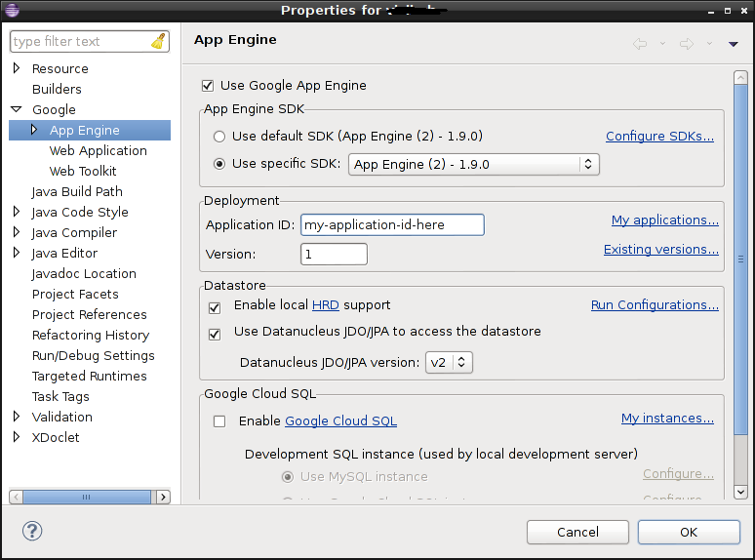Open the view menu triangle icon

click(734, 44)
